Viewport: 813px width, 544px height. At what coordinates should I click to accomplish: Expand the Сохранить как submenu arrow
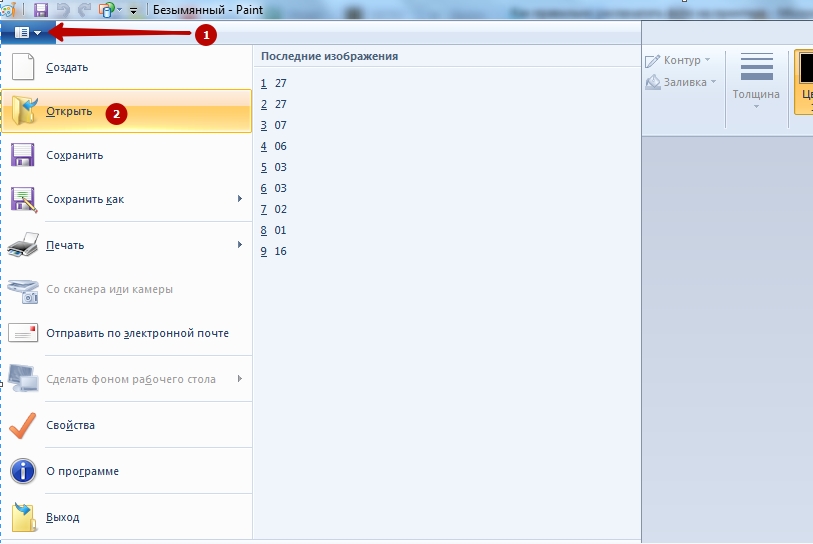point(240,199)
